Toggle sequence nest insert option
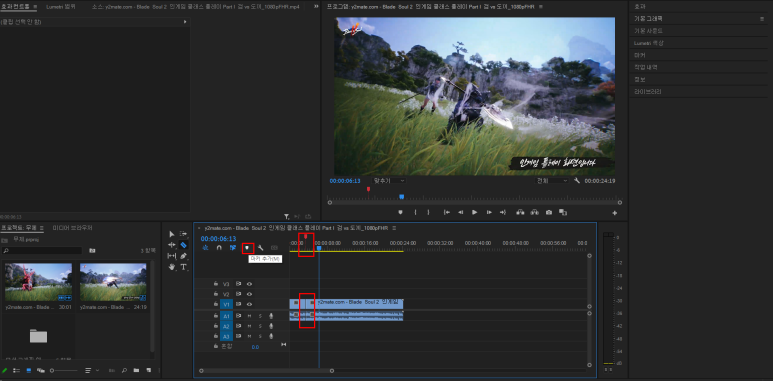 206,247
